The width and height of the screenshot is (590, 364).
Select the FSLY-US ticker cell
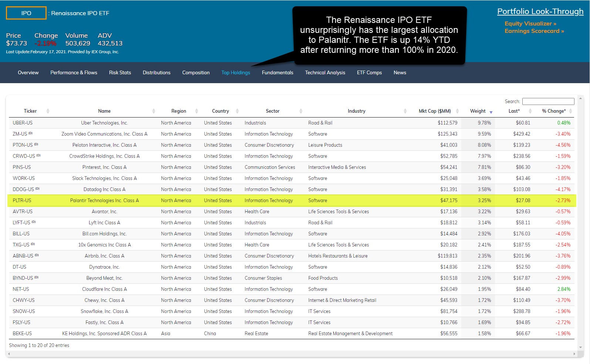coord(21,323)
